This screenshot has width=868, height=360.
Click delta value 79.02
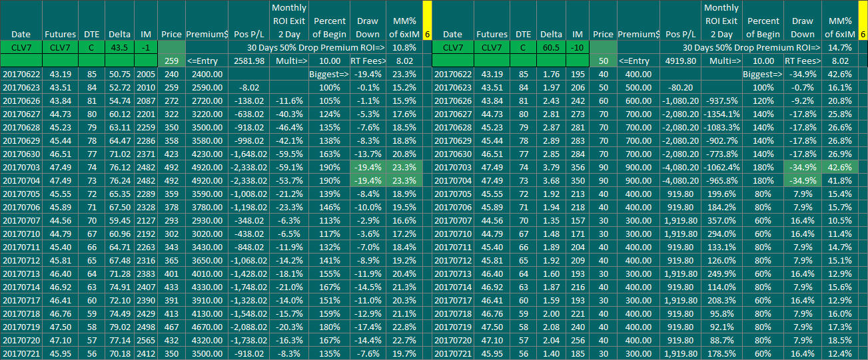[x=120, y=327]
